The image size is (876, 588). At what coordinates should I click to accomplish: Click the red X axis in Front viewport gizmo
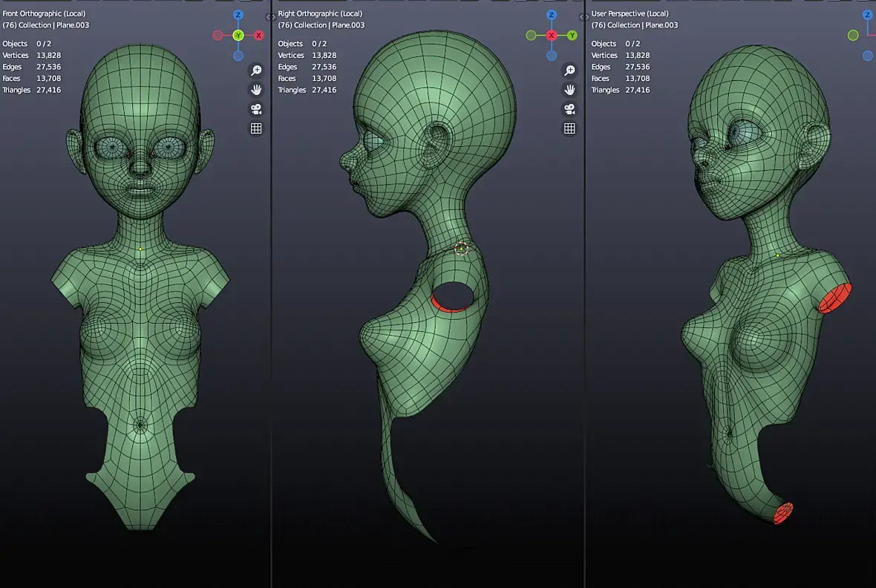coord(258,35)
